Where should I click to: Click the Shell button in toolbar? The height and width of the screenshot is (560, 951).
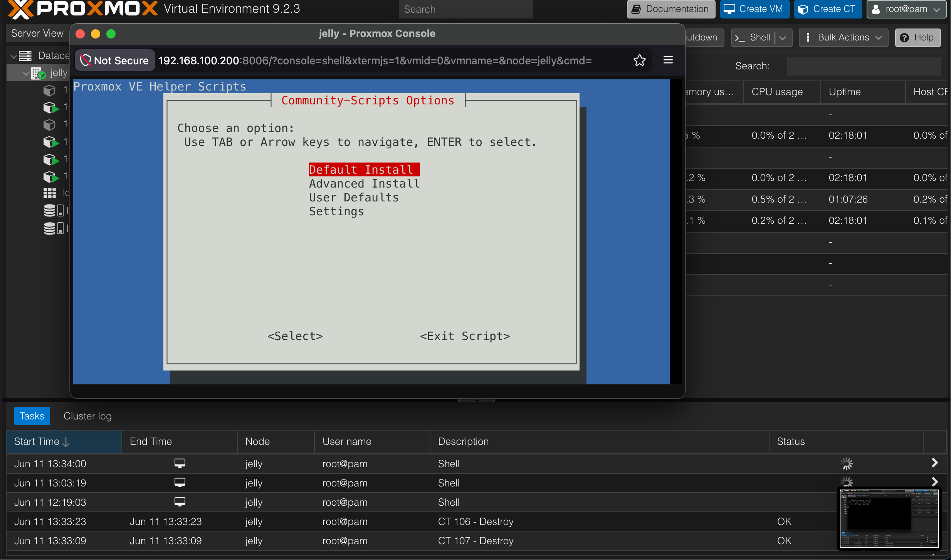(x=753, y=37)
